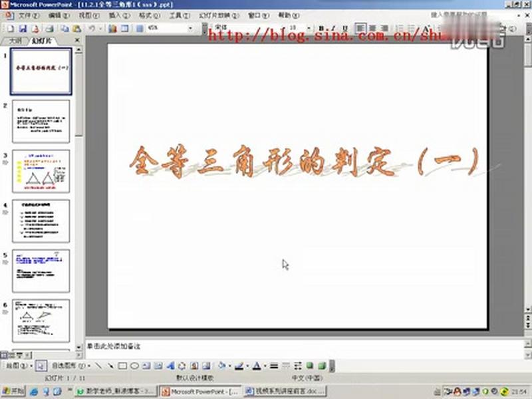Viewport: 532px width, 399px height.
Task: Toggle the Arrow line style tool
Action: pyautogui.click(x=297, y=364)
